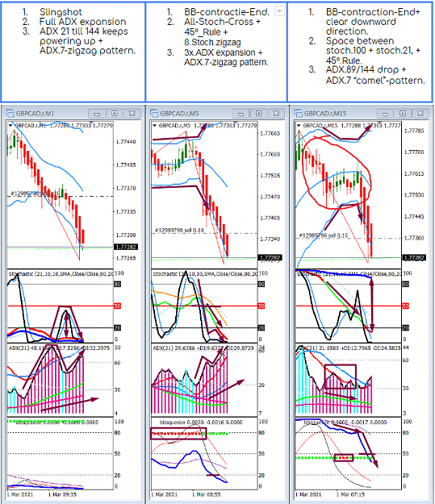The width and height of the screenshot is (435, 504).
Task: Click Stochastic indicator label in M1 window
Action: click(61, 274)
